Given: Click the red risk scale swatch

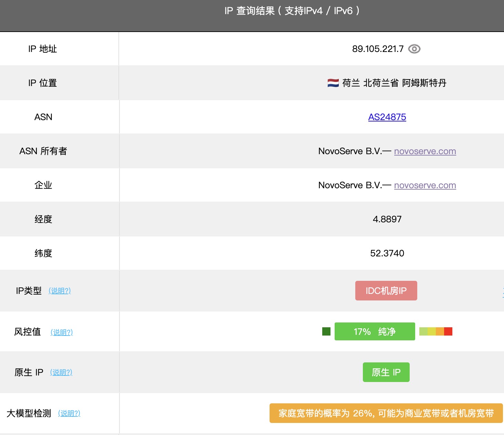Looking at the screenshot, I should coord(448,331).
